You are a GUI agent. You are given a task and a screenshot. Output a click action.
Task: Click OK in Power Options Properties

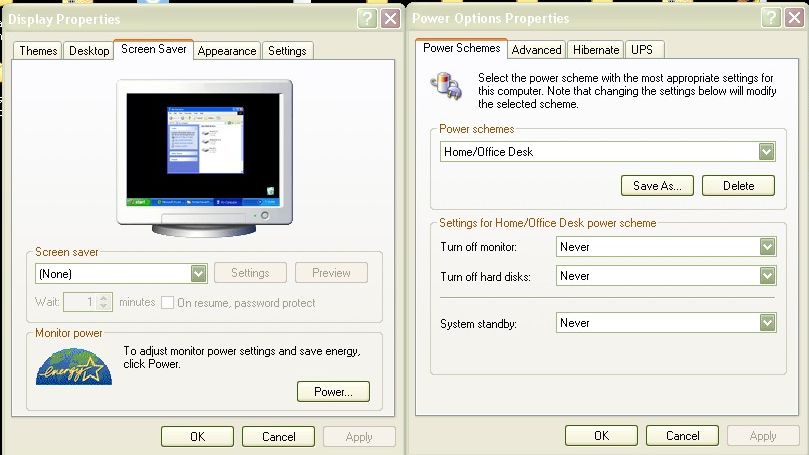pos(601,435)
